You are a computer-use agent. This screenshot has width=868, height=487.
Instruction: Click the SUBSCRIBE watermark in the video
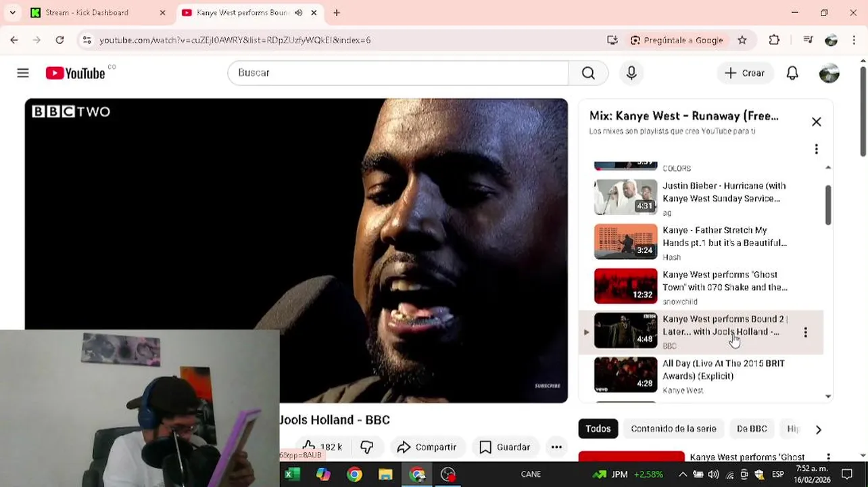[x=548, y=386]
